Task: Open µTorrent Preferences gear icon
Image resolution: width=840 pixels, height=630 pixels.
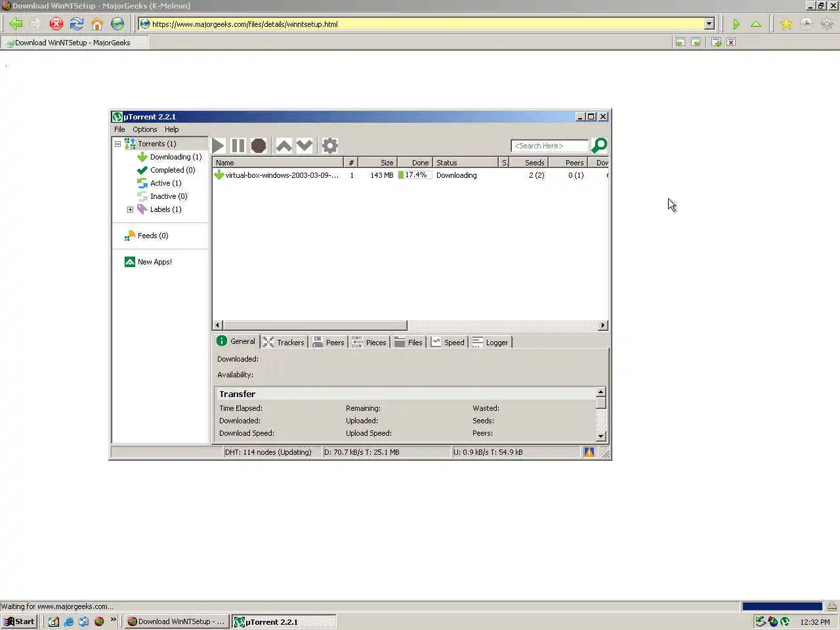Action: [x=330, y=146]
